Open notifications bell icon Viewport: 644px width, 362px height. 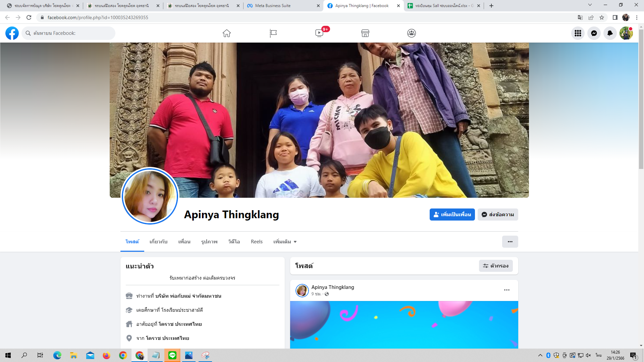click(610, 33)
